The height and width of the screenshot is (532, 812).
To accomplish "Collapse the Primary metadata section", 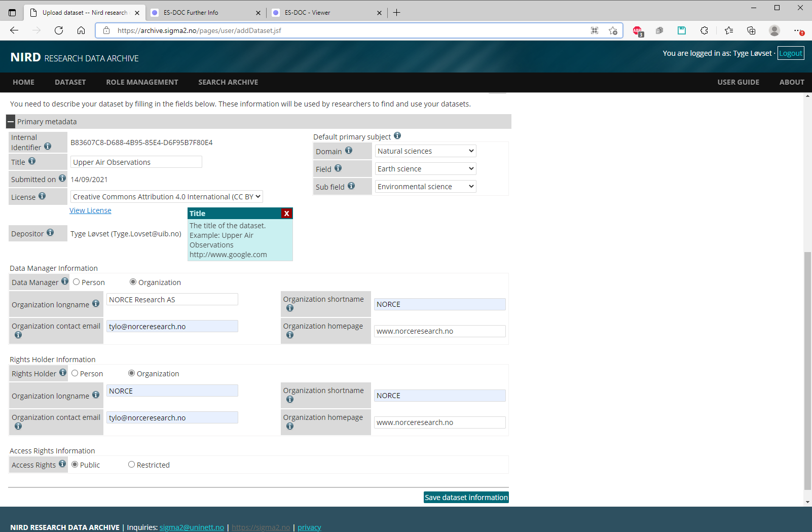I will (x=11, y=122).
